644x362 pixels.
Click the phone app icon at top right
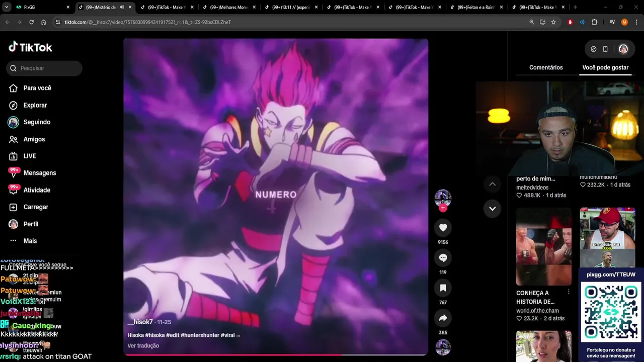(x=605, y=49)
